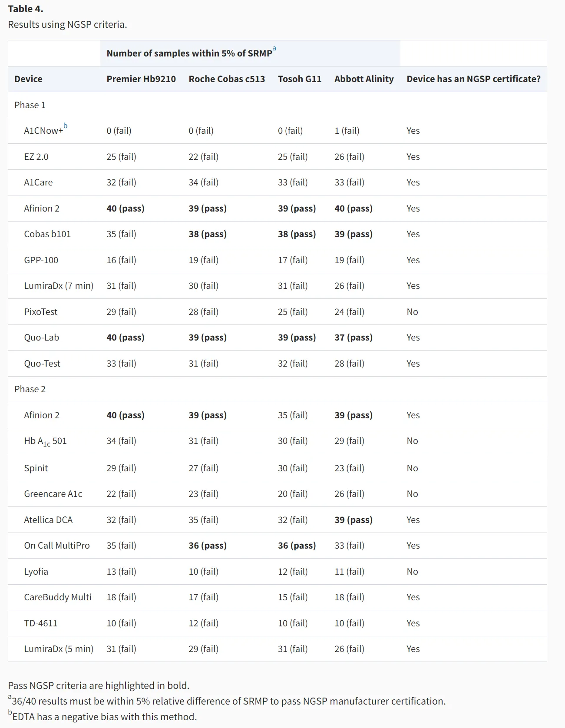The image size is (565, 728).
Task: Select the 'Tosoh G11' column header
Action: point(300,79)
